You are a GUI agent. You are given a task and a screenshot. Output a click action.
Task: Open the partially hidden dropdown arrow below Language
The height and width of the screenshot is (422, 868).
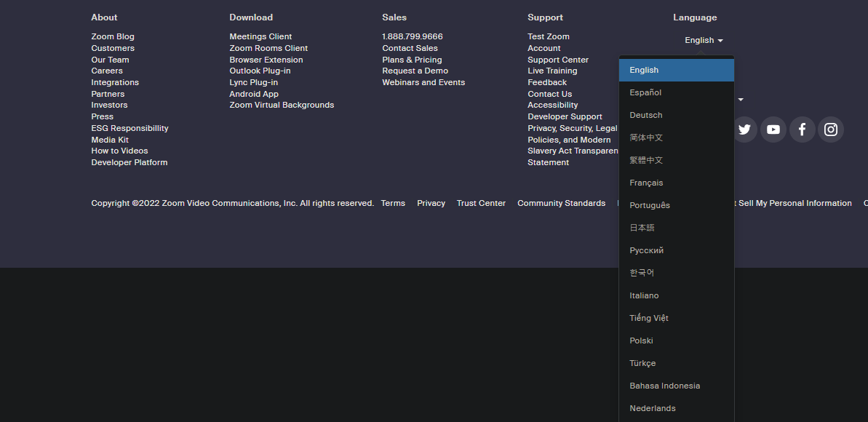click(x=741, y=100)
